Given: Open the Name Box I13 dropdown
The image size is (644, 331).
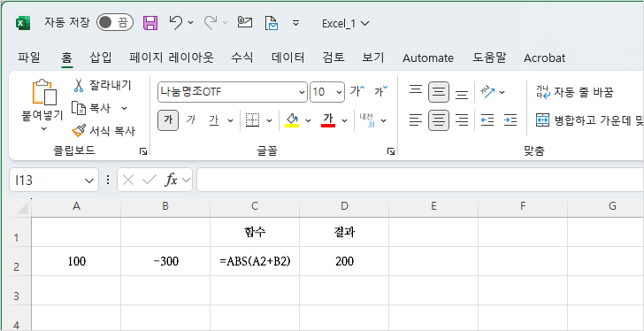Looking at the screenshot, I should click(88, 181).
